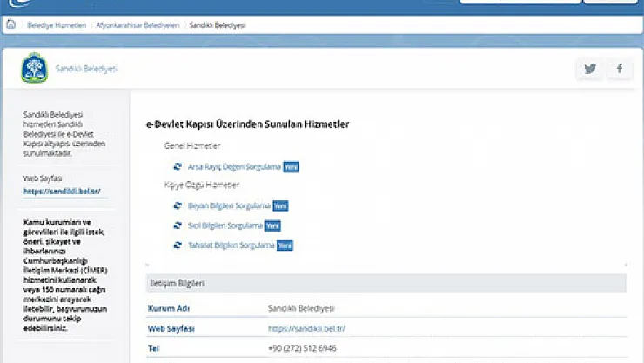Select phone number +90 (272) 512 6946
This screenshot has width=644, height=363.
(302, 348)
